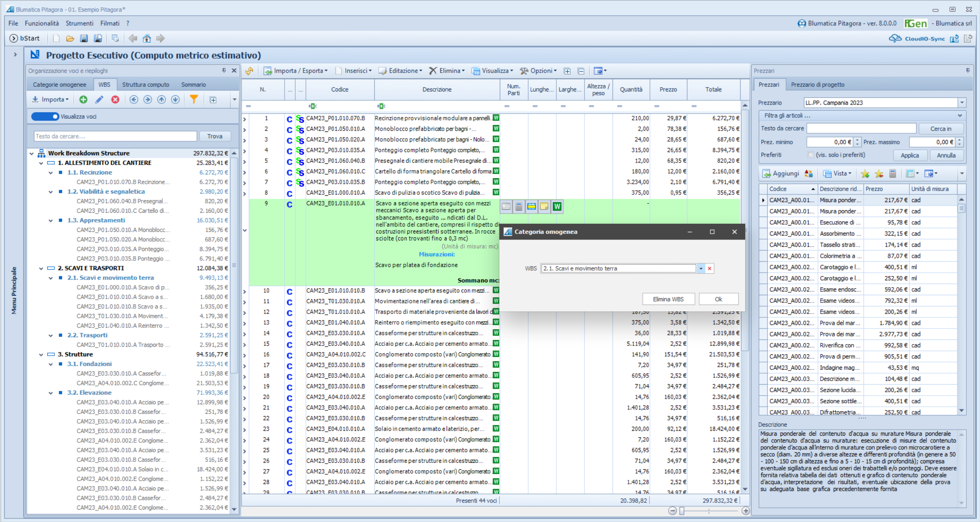Open the WBS combo box dropdown arrow
This screenshot has height=522, width=980.
[701, 268]
